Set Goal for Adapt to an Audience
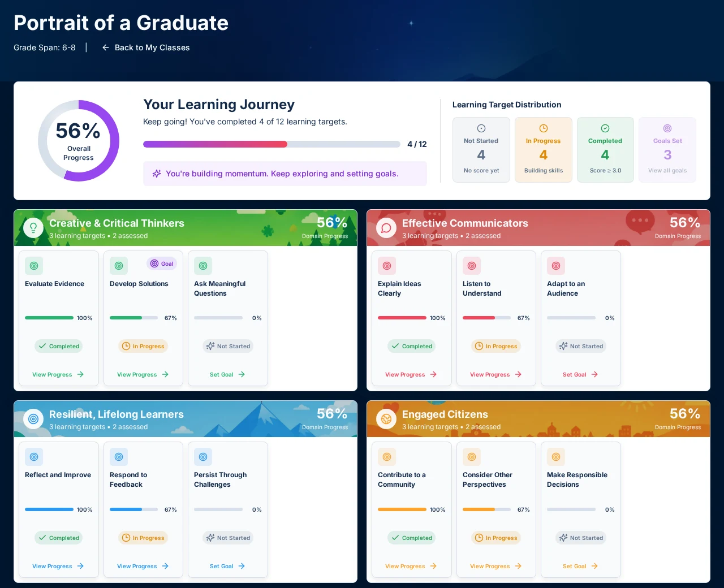724x588 pixels. tap(580, 374)
